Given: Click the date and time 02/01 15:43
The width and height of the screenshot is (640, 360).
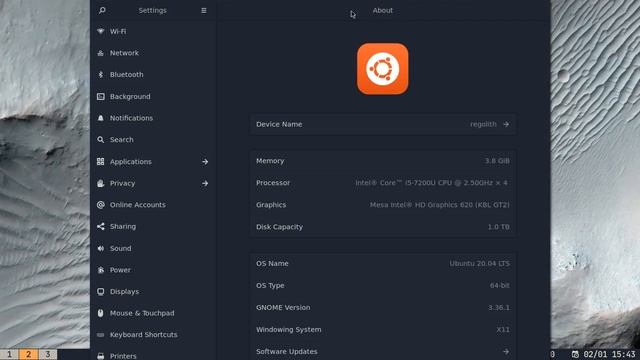Looking at the screenshot, I should [x=609, y=354].
